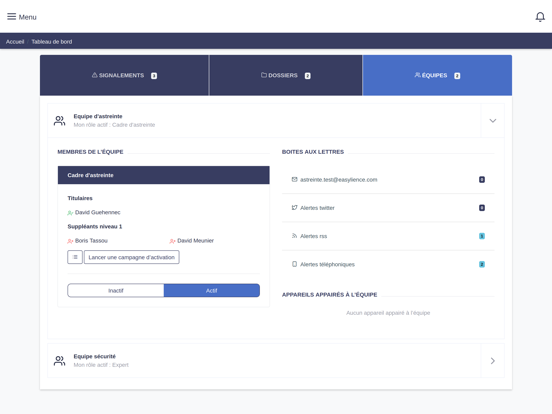This screenshot has height=414, width=552.
Task: Click Suppléants niveau 1 label
Action: pos(95,226)
